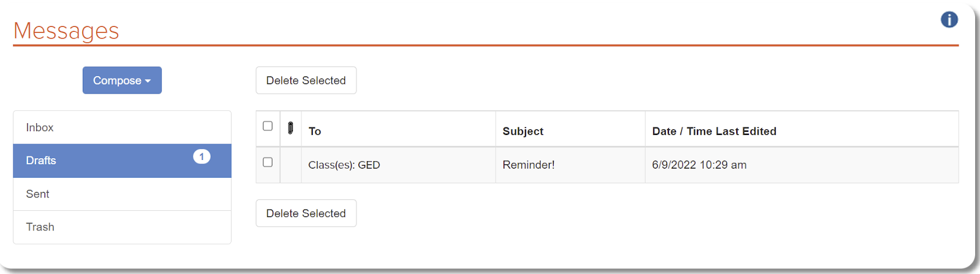This screenshot has height=274, width=980.
Task: Click the top Delete Selected button
Action: click(x=306, y=80)
